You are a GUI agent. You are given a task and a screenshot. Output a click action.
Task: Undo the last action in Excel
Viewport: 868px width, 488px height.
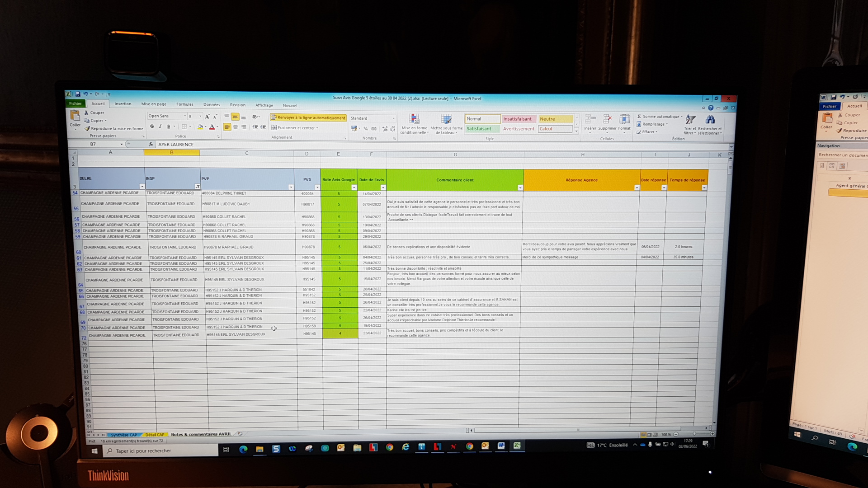(85, 94)
